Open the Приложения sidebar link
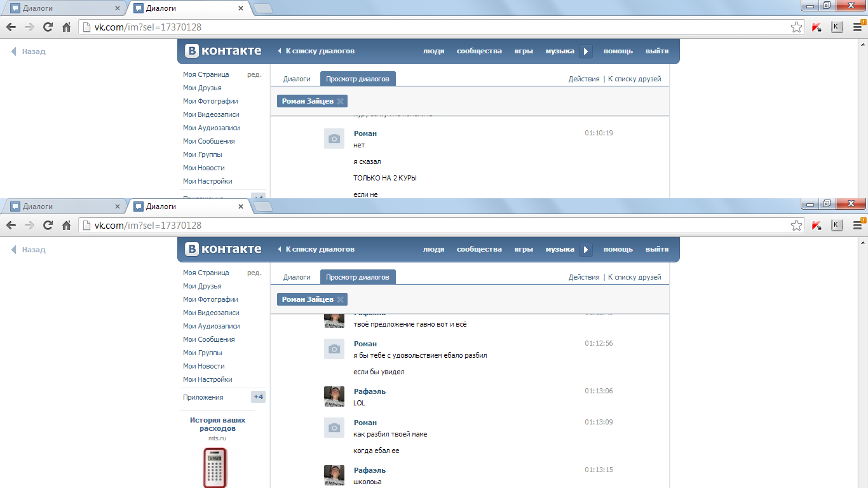Viewport: 868px width, 488px height. point(203,397)
